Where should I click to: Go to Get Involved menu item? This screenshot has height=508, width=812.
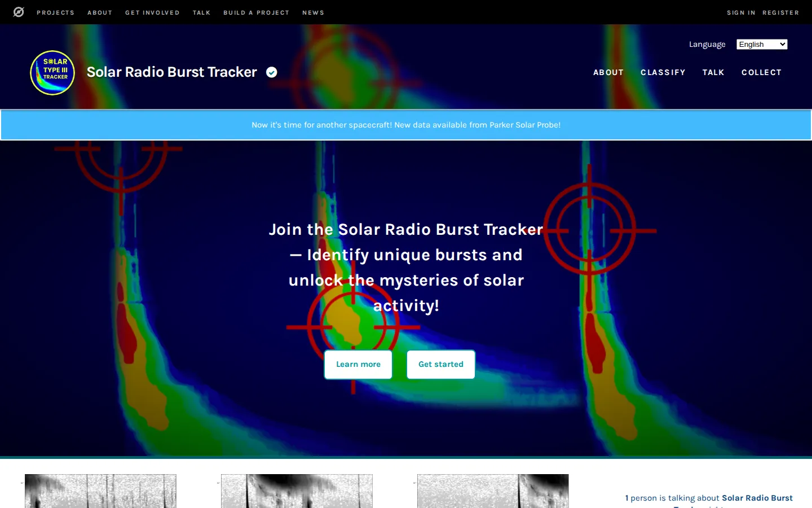click(152, 12)
